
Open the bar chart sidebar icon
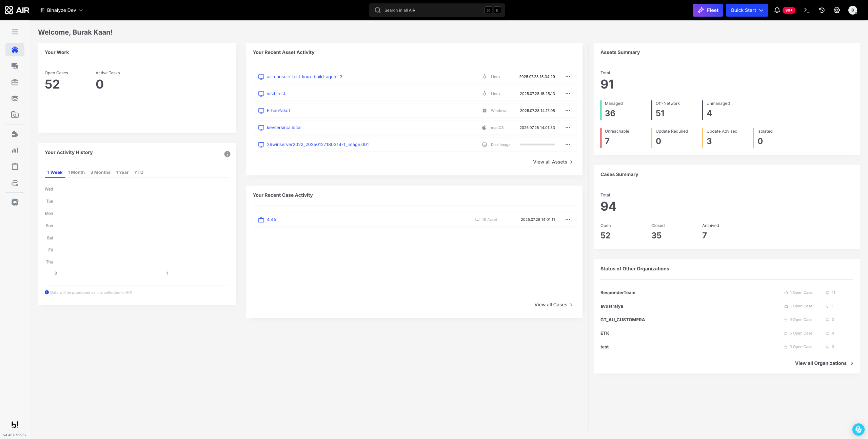(x=15, y=150)
